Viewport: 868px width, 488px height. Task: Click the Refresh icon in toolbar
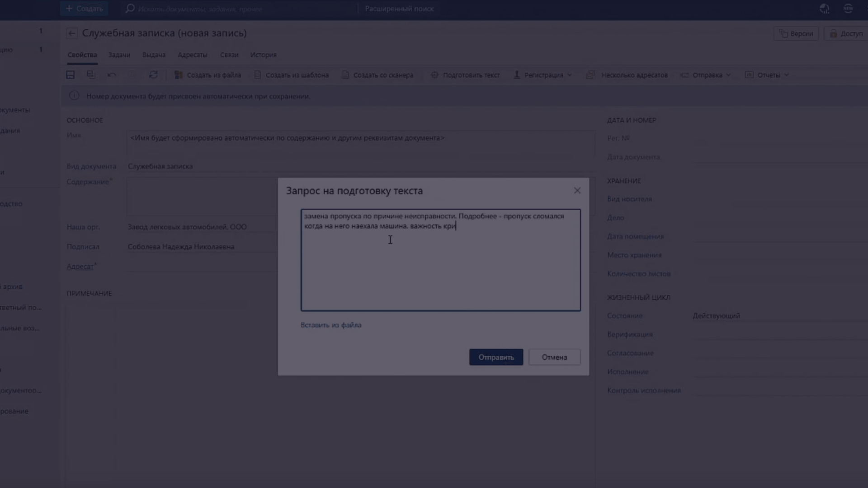[153, 75]
